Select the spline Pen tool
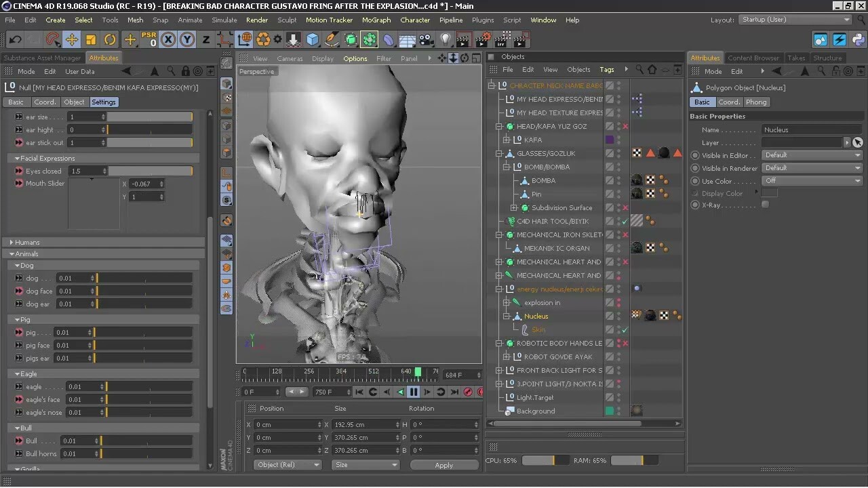Viewport: 868px width, 488px height. click(x=331, y=40)
